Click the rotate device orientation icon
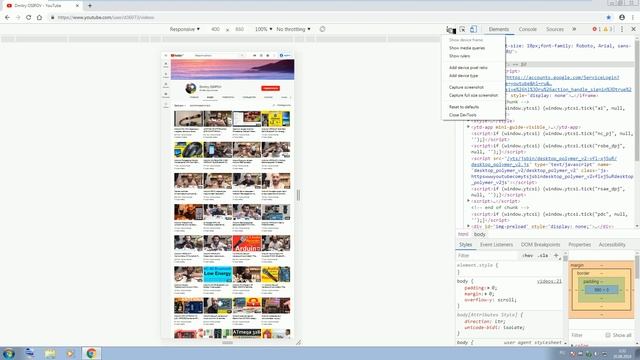This screenshot has width=640, height=360. 322,29
